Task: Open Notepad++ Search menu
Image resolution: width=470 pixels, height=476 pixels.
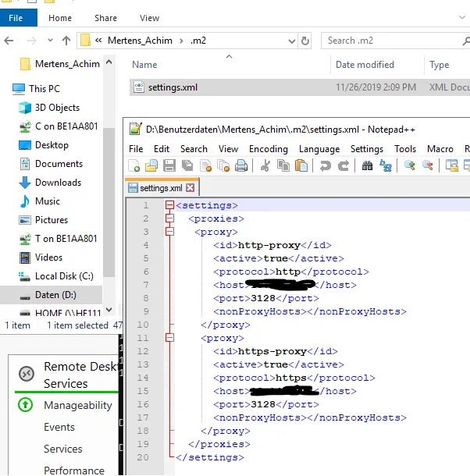Action: (x=194, y=149)
